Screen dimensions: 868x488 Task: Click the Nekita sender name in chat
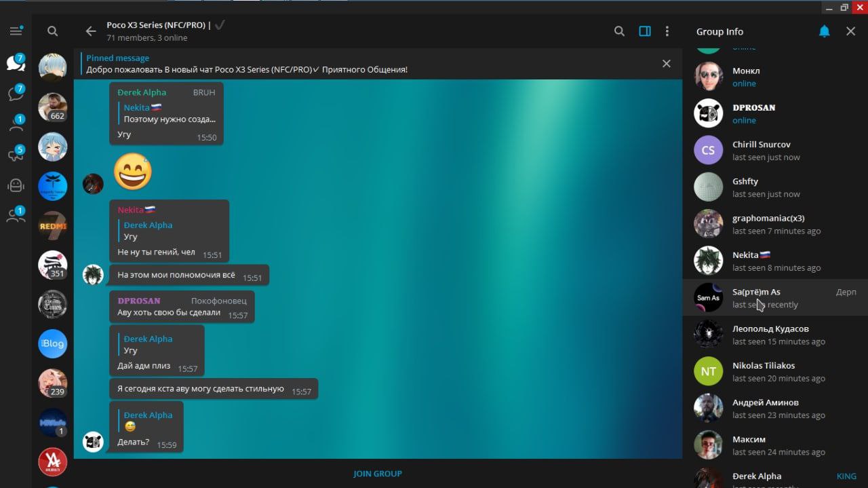tap(136, 210)
